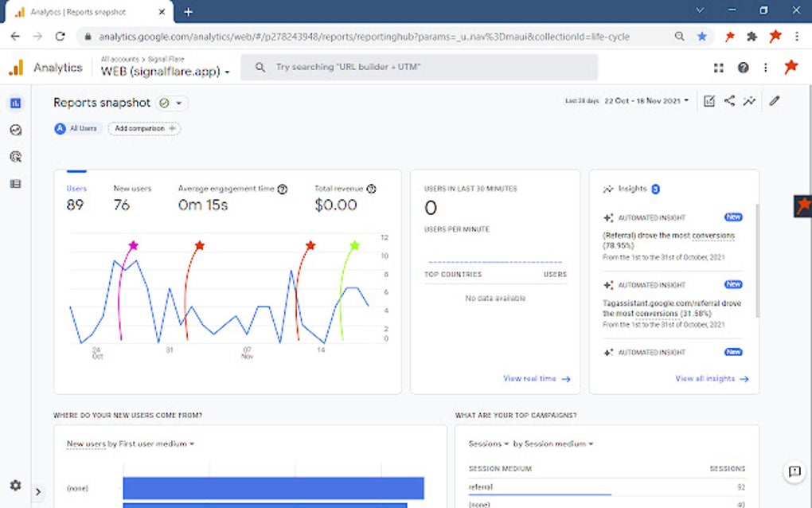
Task: Open Chrome's three-dot menu
Action: pos(797,36)
